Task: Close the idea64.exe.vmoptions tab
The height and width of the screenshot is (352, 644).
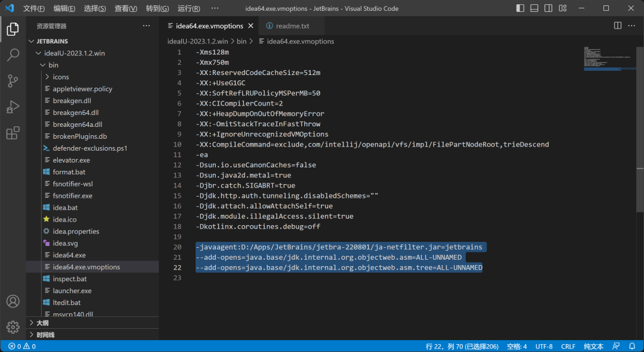Action: coord(251,26)
